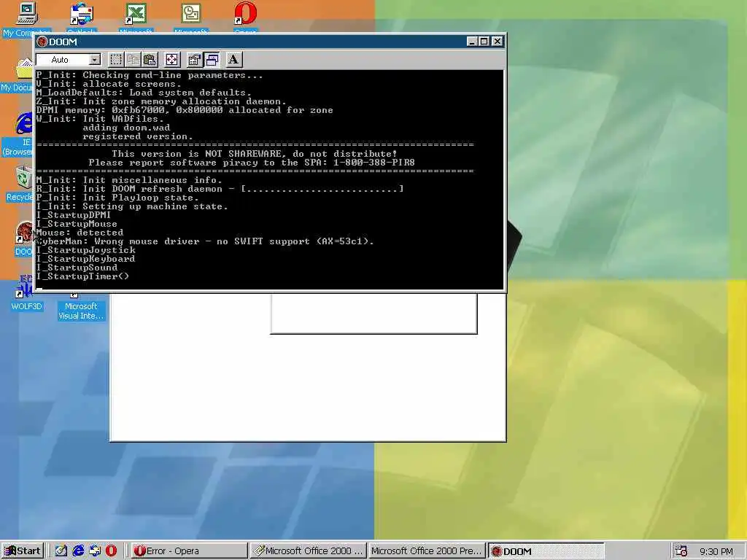Click the "I_StartupTimer()" console line
Image resolution: width=747 pixels, height=560 pixels.
pyautogui.click(x=82, y=276)
